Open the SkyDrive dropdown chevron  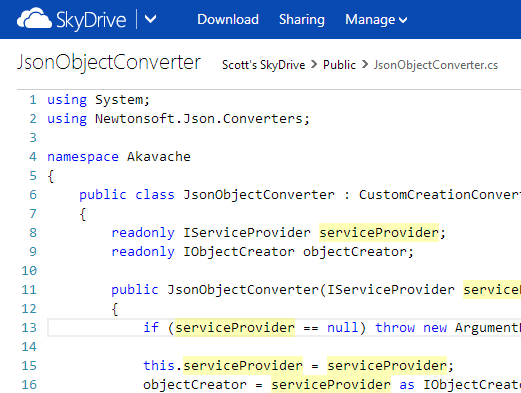(151, 19)
